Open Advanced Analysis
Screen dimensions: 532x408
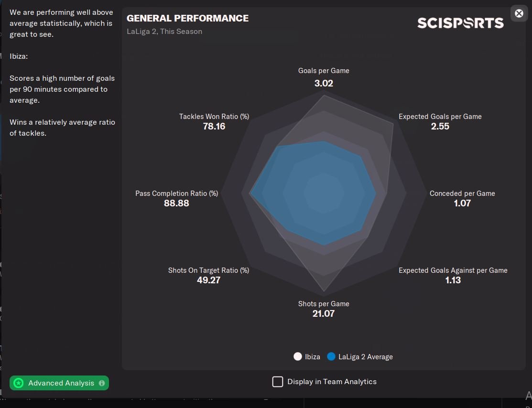click(x=59, y=383)
